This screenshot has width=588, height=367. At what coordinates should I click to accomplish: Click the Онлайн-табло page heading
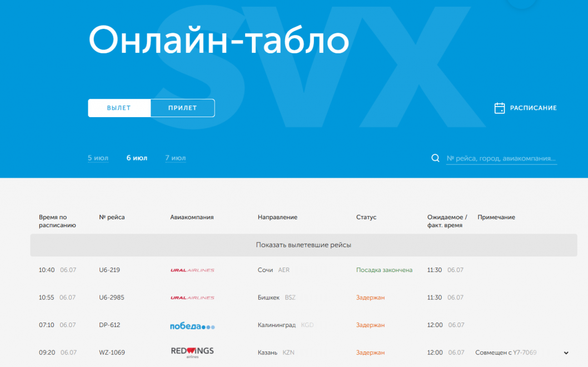click(219, 40)
